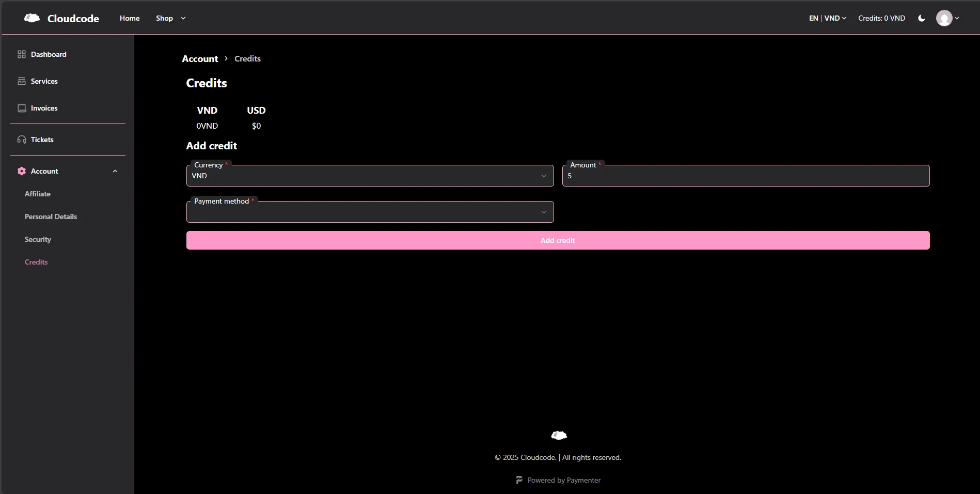Click the Account breadcrumb link
The image size is (980, 494).
pos(200,59)
